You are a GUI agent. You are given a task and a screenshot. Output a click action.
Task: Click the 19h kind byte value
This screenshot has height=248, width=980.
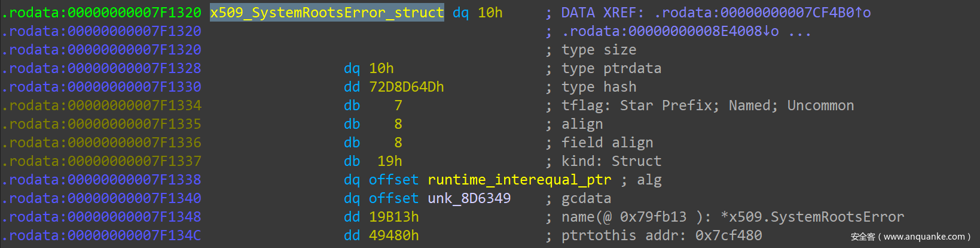point(389,161)
